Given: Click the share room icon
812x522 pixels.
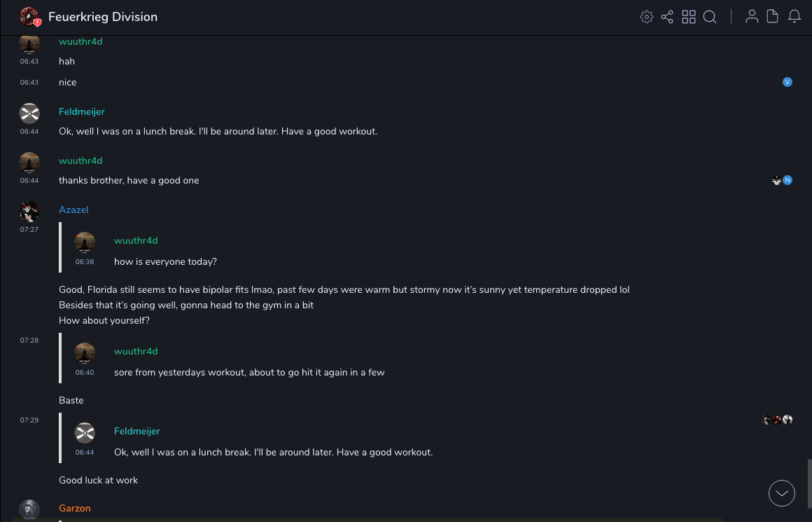Looking at the screenshot, I should [x=667, y=17].
